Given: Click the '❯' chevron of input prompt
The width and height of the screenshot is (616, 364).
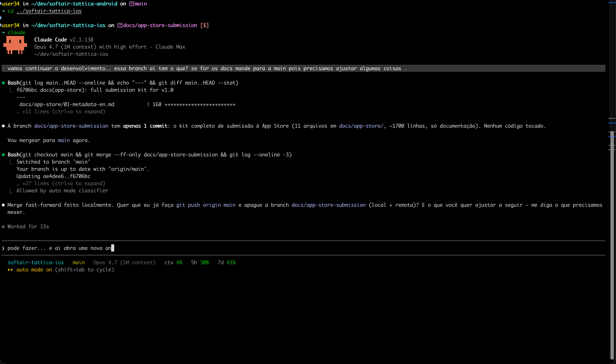Looking at the screenshot, I should (3, 248).
